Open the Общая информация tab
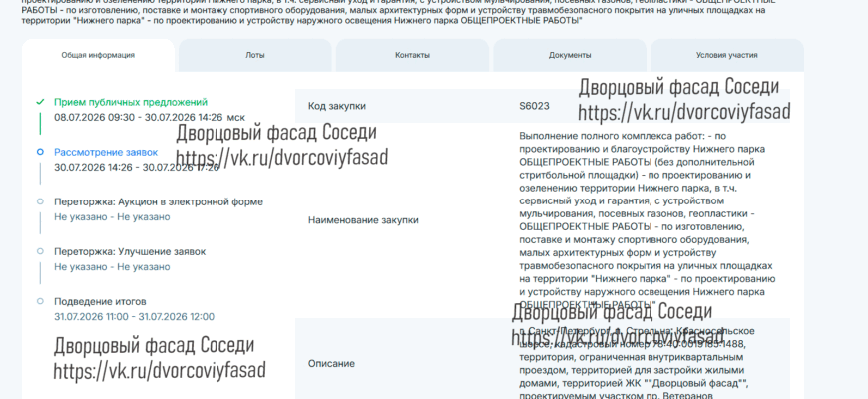 pyautogui.click(x=98, y=55)
